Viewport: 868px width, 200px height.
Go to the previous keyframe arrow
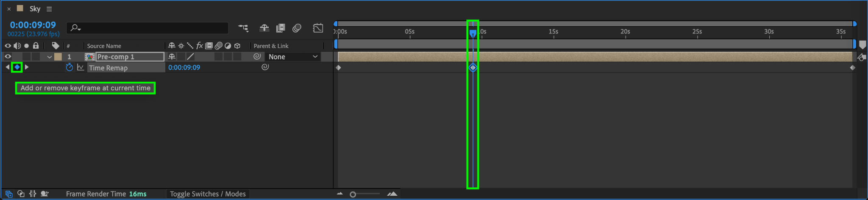(7, 67)
